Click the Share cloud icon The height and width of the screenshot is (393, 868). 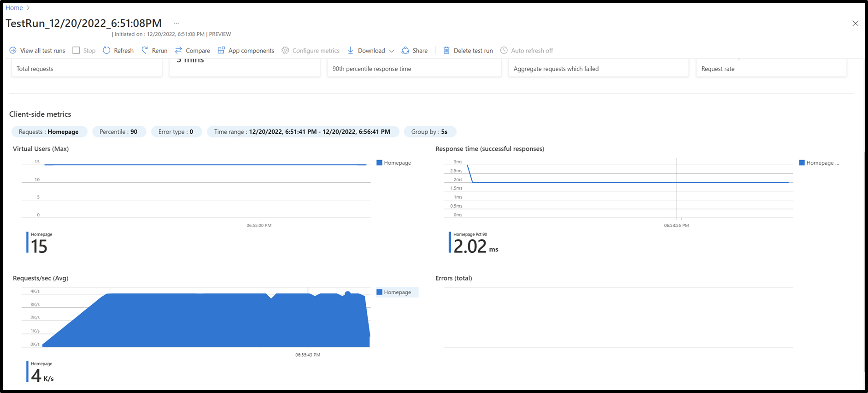click(405, 50)
